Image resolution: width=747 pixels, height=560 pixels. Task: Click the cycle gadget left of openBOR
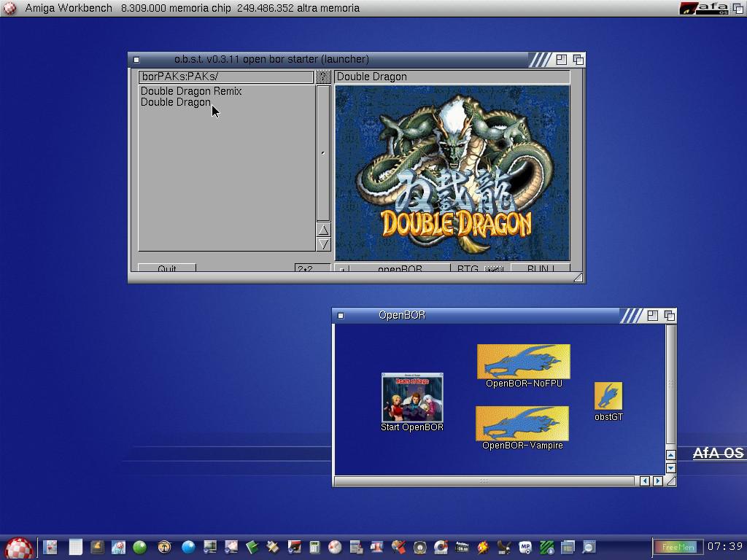[342, 268]
